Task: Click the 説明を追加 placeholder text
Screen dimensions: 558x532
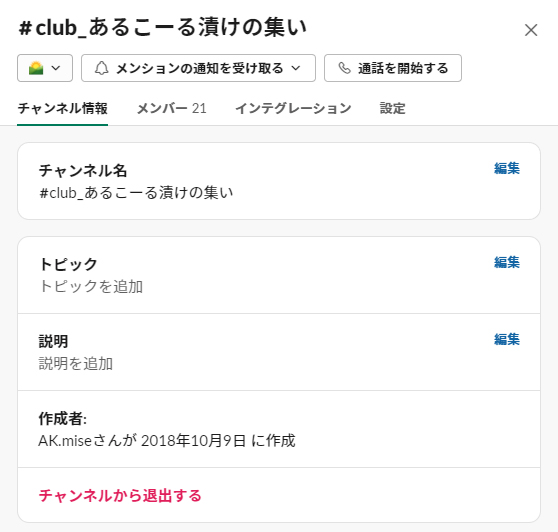Action: pyautogui.click(x=76, y=364)
